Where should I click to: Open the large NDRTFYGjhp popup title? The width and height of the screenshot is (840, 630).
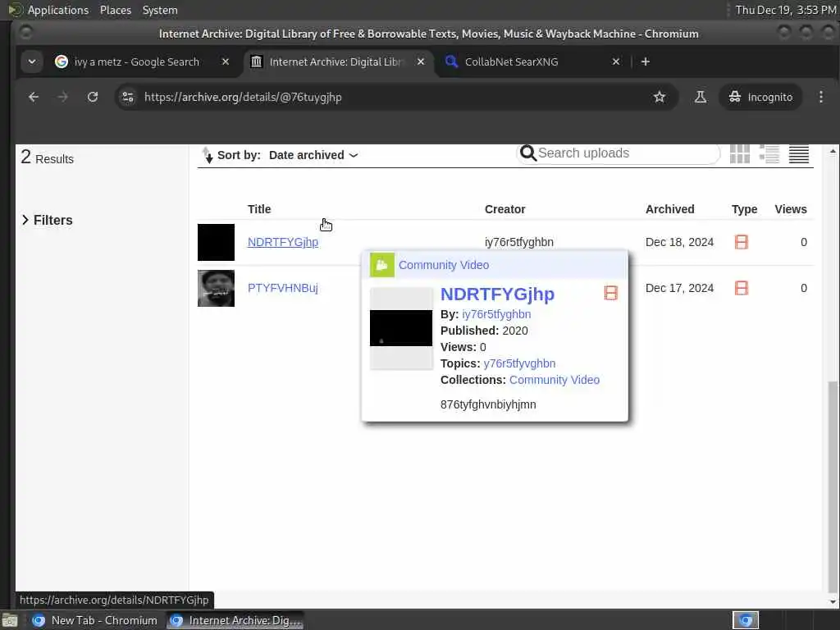(x=497, y=294)
